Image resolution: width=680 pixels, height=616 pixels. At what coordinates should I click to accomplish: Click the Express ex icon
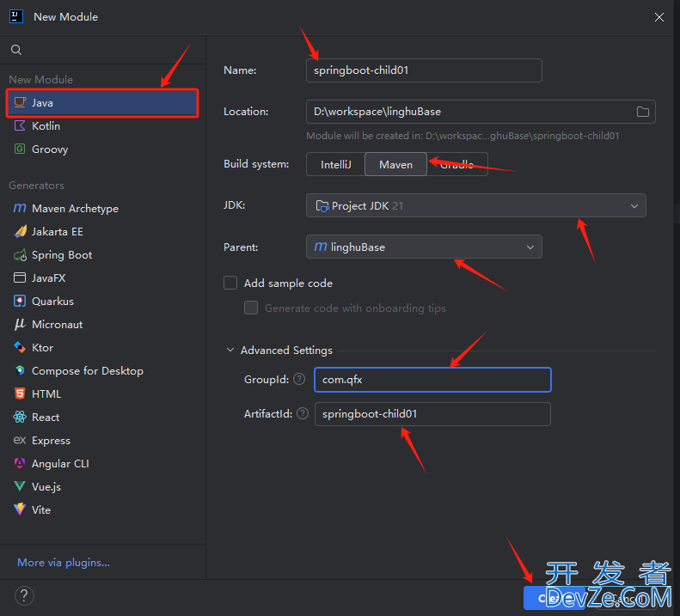point(20,441)
